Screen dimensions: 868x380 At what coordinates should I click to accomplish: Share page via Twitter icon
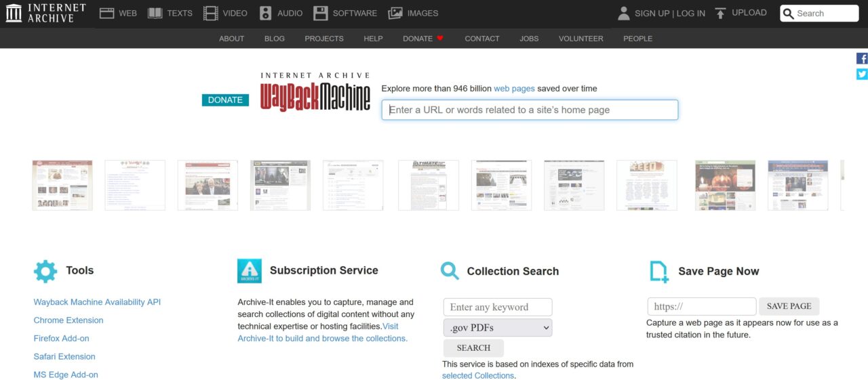862,75
